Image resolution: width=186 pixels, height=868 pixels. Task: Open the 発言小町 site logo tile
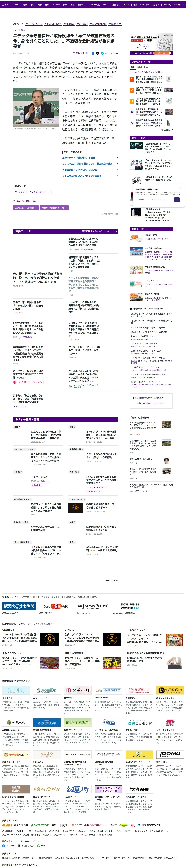coord(16,690)
